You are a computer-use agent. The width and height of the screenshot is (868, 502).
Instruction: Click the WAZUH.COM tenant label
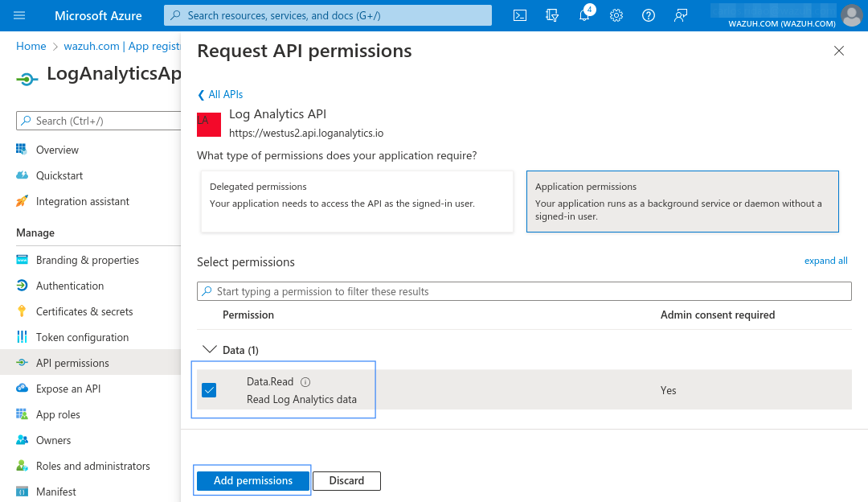coord(782,23)
